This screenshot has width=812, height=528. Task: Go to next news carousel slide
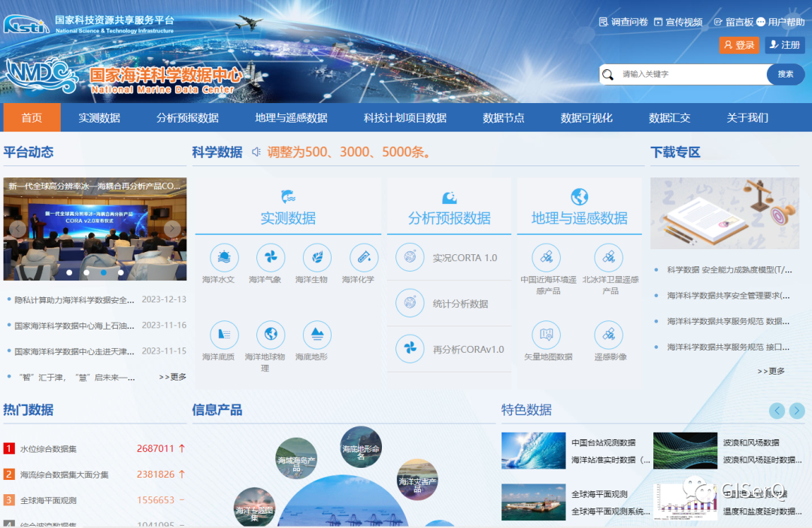coord(172,229)
